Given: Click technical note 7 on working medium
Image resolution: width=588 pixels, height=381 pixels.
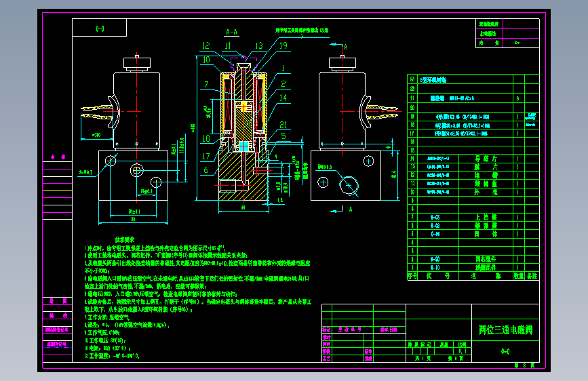Looking at the screenshot, I should [x=107, y=317].
